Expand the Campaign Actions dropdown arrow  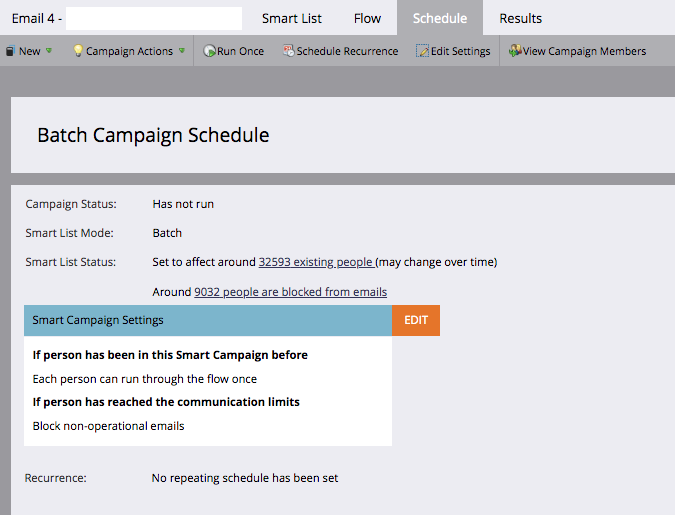coord(182,51)
